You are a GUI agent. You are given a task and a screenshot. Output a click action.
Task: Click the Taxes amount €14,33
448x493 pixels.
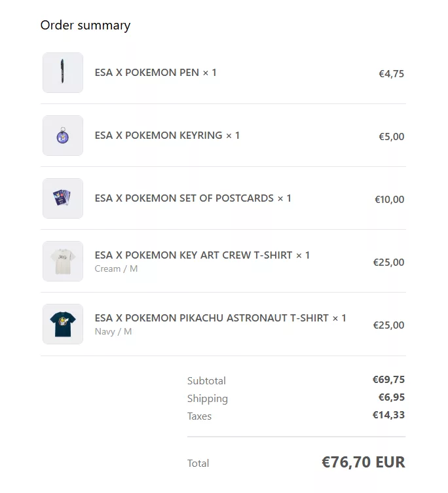point(388,415)
